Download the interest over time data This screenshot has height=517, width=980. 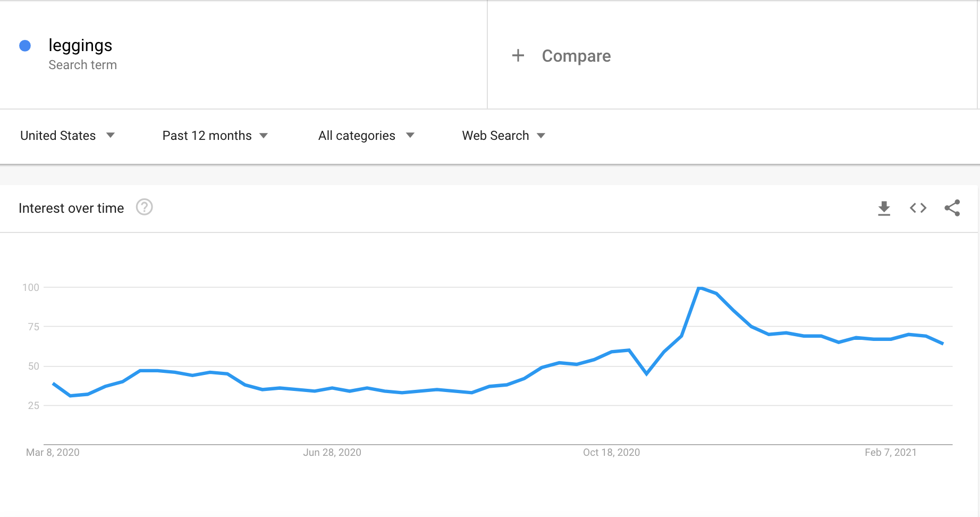point(884,208)
